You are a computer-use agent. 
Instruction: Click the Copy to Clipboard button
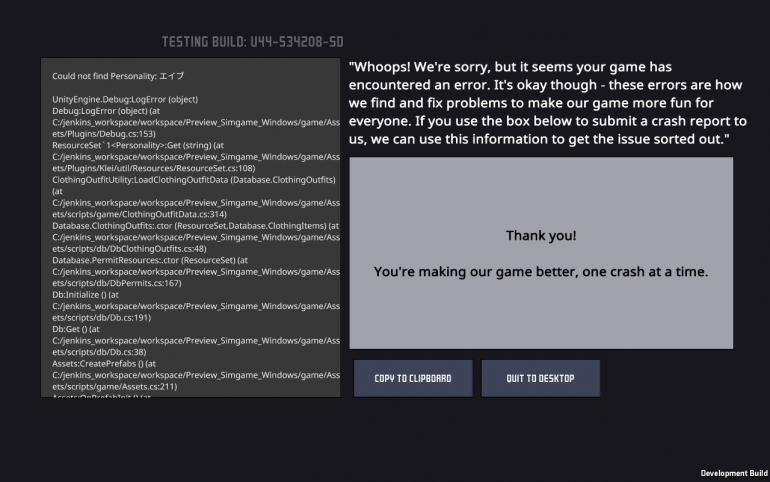point(413,379)
